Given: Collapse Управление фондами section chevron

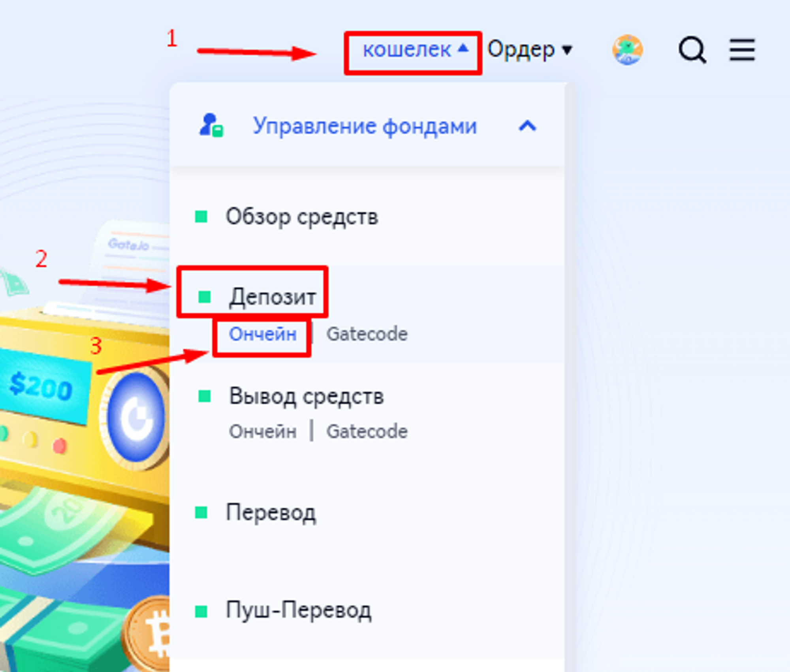Looking at the screenshot, I should (527, 126).
